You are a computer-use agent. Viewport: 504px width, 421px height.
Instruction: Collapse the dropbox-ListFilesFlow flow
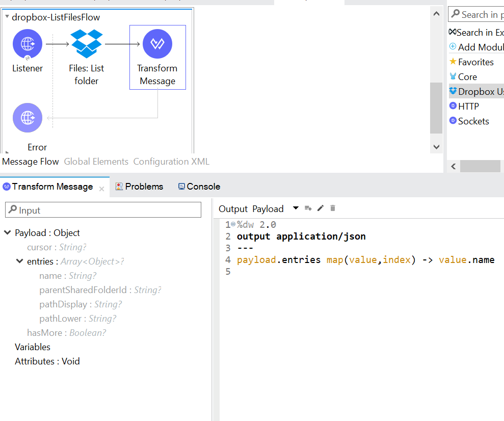[7, 17]
